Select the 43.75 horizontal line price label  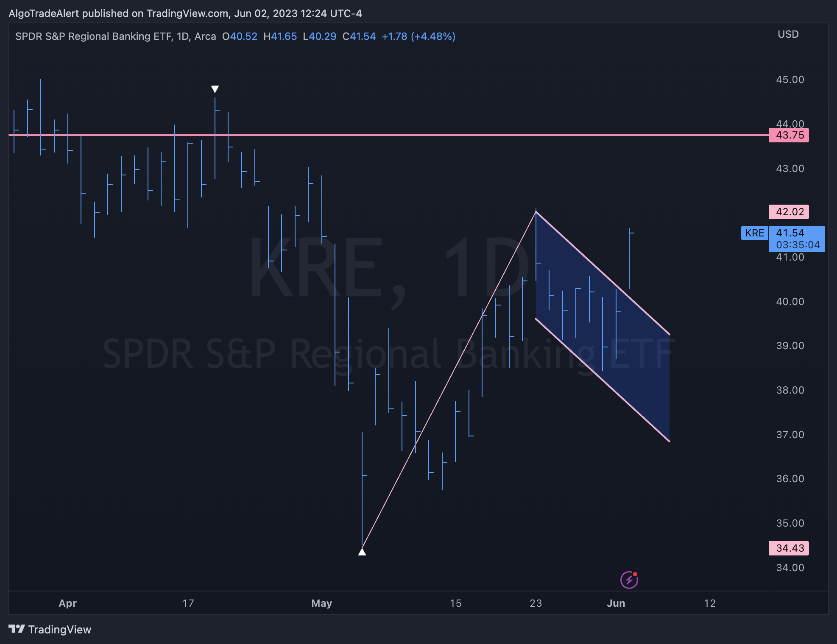789,135
